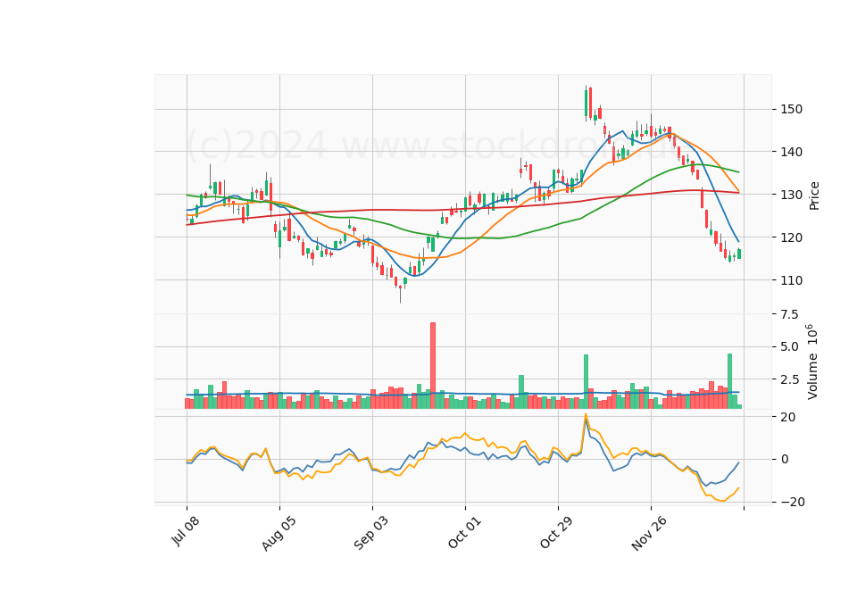Image resolution: width=857 pixels, height=616 pixels.
Task: Click the 'Sep 03' date axis label
Action: [x=370, y=533]
